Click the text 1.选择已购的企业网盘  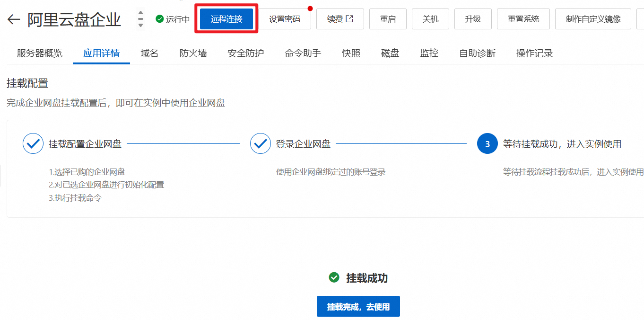point(87,172)
